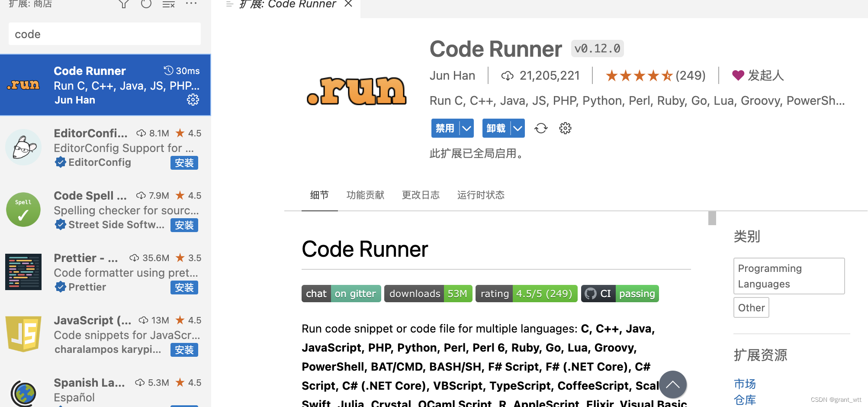This screenshot has height=407, width=868.
Task: Click the JavaScript JS shield icon
Action: coord(23,334)
